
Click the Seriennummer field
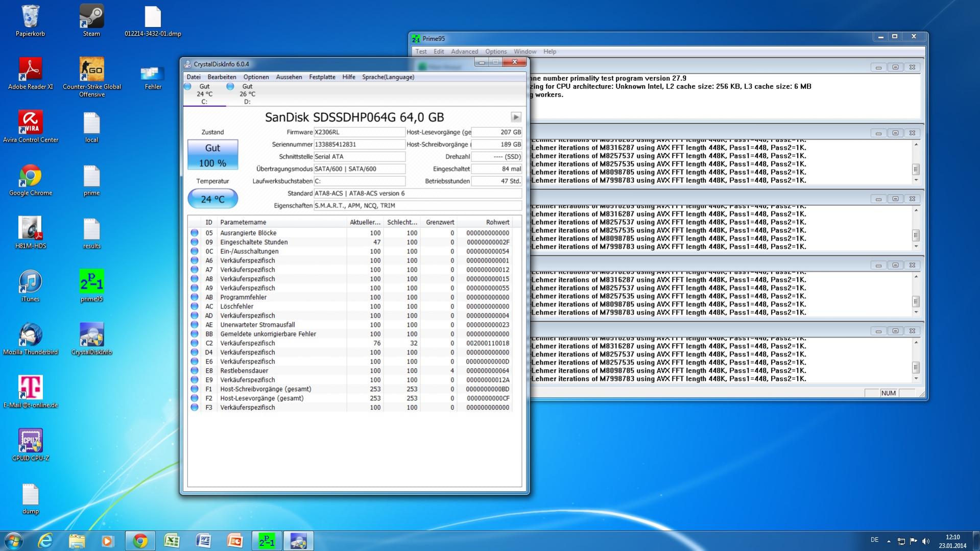pos(359,145)
